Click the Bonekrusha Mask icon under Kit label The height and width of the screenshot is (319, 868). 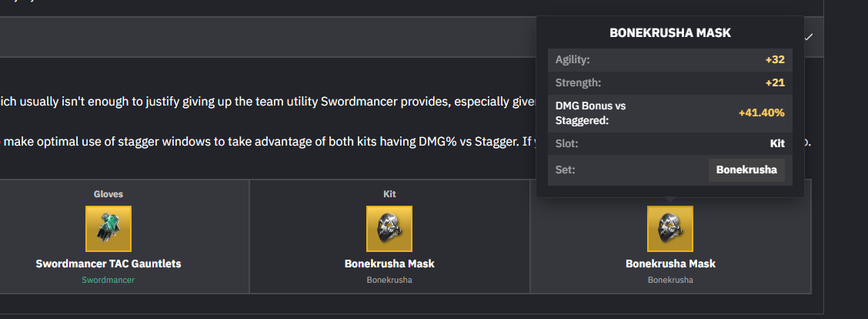point(389,229)
